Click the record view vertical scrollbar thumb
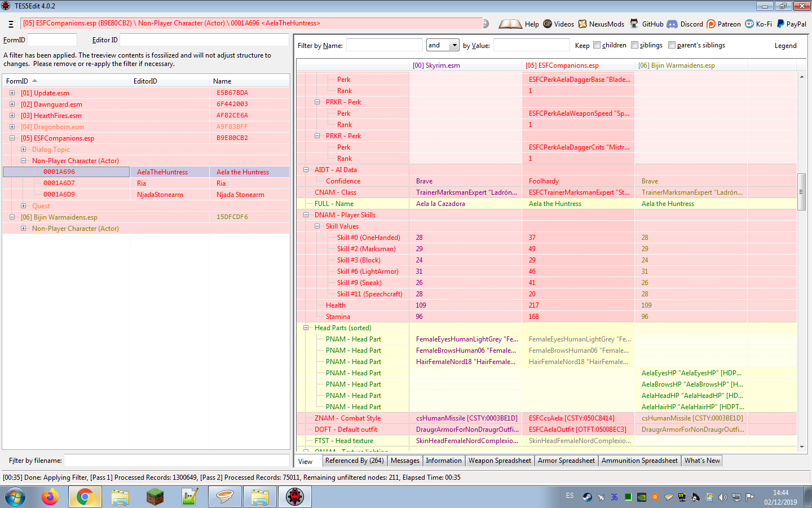Viewport: 812px width, 508px height. [802, 192]
